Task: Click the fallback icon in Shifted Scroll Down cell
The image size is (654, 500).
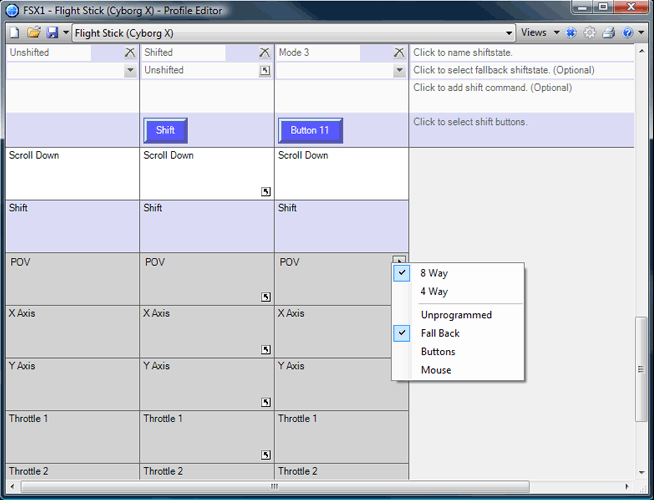Action: pyautogui.click(x=266, y=191)
